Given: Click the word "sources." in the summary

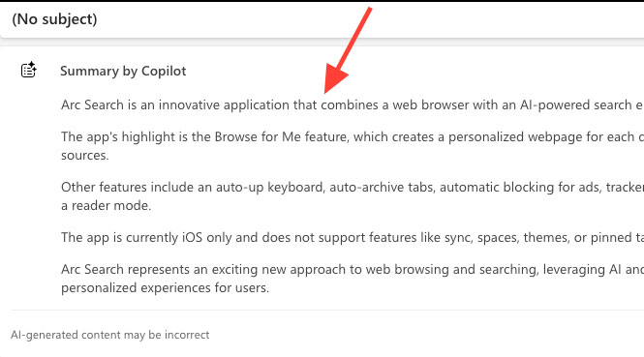Looking at the screenshot, I should coord(85,156).
